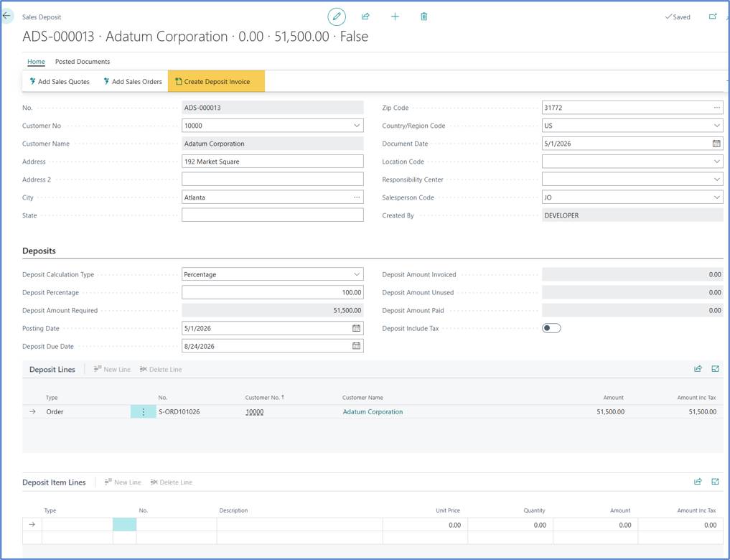This screenshot has height=560, width=730.
Task: Open Adatum Corporation customer link
Action: (373, 412)
